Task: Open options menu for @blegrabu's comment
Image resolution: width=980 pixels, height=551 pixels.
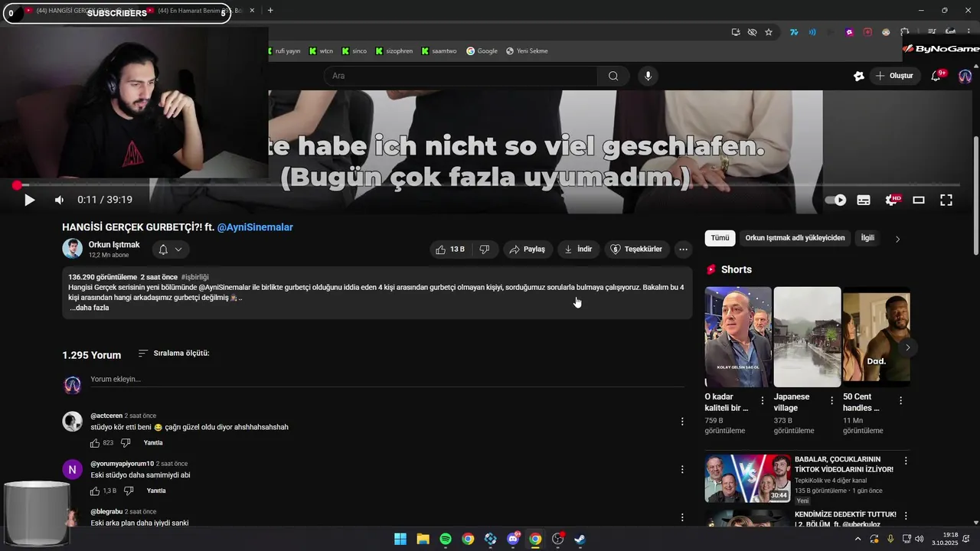Action: (x=682, y=517)
